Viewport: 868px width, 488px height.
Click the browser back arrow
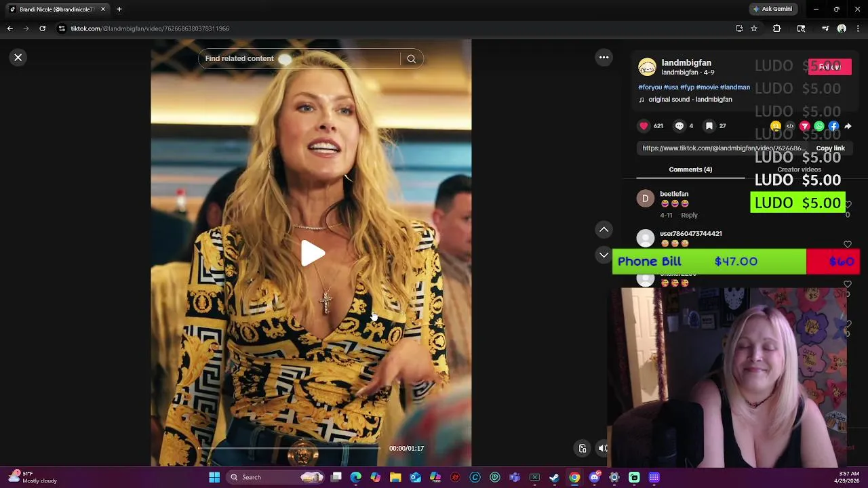(9, 28)
